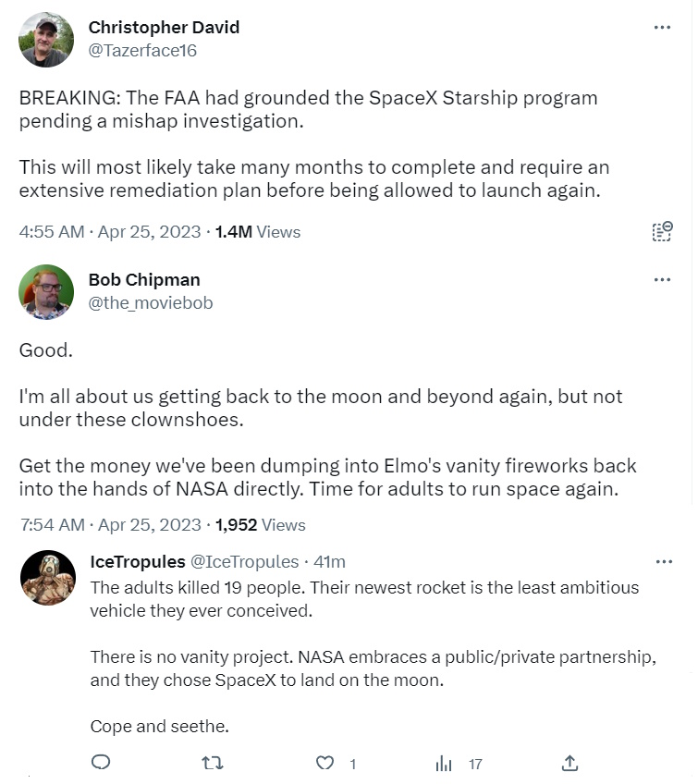Open Christopher David's profile picture
Image resolution: width=698 pixels, height=784 pixels.
(x=46, y=40)
